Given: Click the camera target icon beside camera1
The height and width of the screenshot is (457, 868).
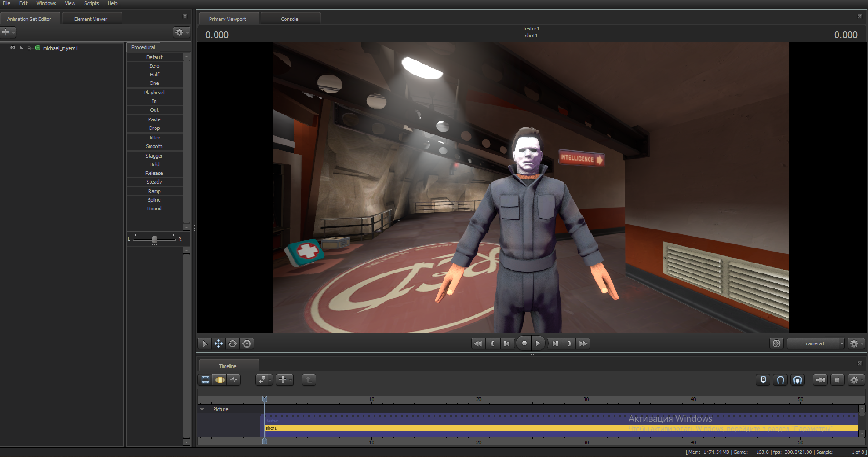Looking at the screenshot, I should coord(777,343).
